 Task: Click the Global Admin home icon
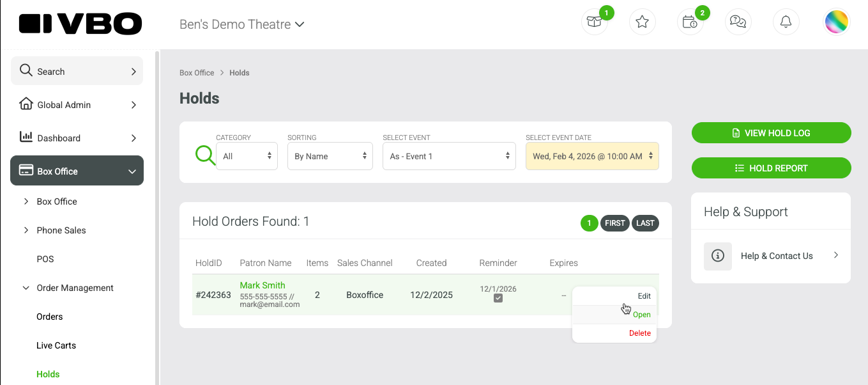tap(26, 104)
